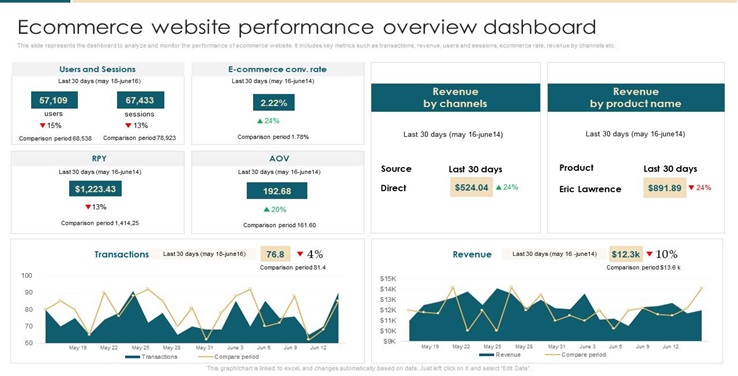The width and height of the screenshot is (738, 376).
Task: Click the green up arrow beside 24% conversion
Action: point(260,121)
